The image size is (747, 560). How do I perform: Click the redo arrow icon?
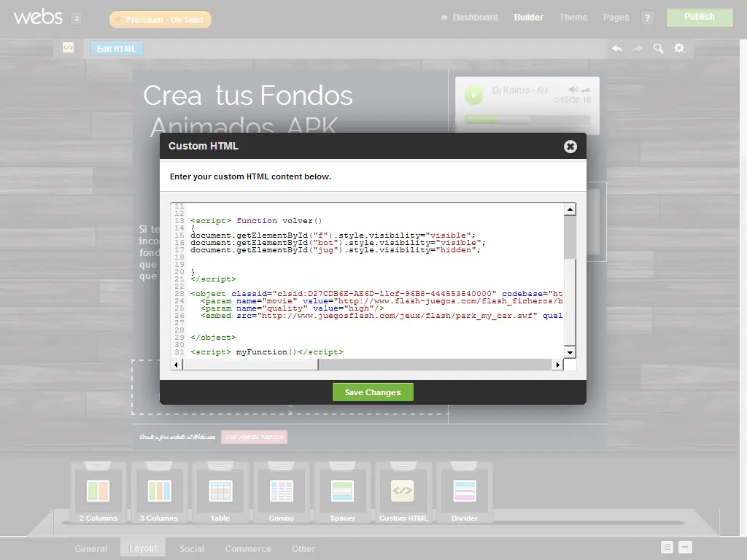pos(638,48)
